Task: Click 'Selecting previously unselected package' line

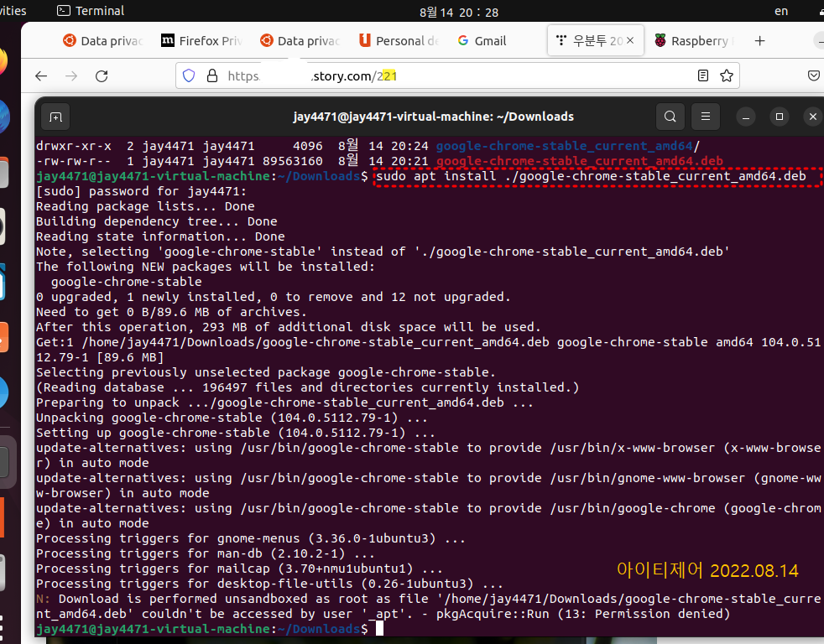Action: click(x=266, y=372)
